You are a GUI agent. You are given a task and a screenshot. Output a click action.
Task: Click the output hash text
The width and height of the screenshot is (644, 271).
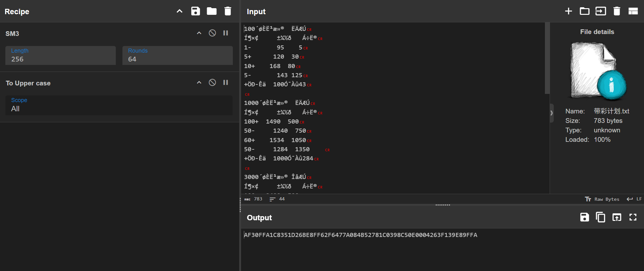(x=361, y=235)
